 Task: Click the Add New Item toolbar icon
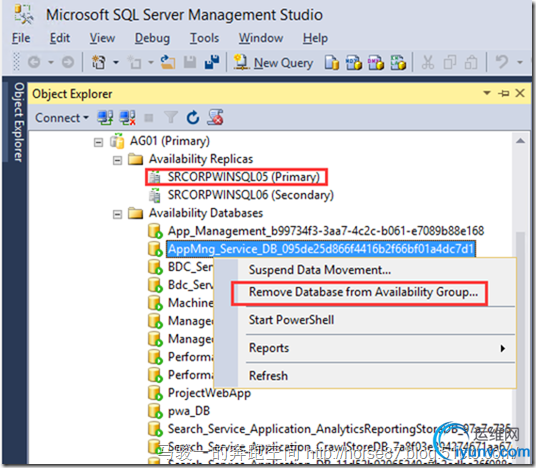pos(134,62)
